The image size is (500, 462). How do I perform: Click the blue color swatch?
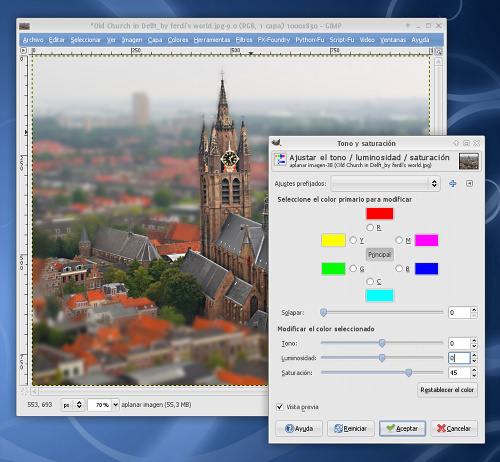tap(426, 269)
